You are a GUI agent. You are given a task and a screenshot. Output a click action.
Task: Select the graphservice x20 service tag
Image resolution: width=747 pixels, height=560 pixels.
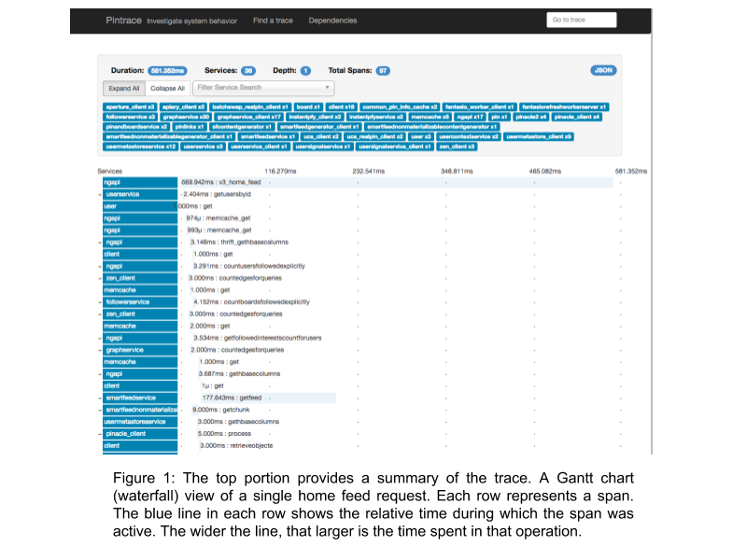click(186, 118)
